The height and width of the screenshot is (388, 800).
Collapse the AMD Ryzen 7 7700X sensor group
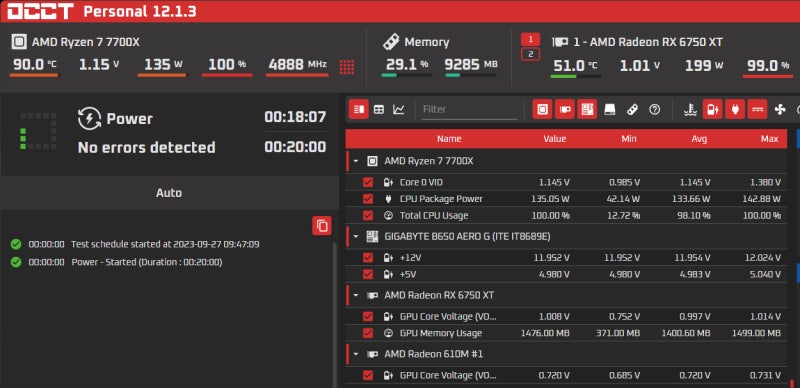[356, 161]
